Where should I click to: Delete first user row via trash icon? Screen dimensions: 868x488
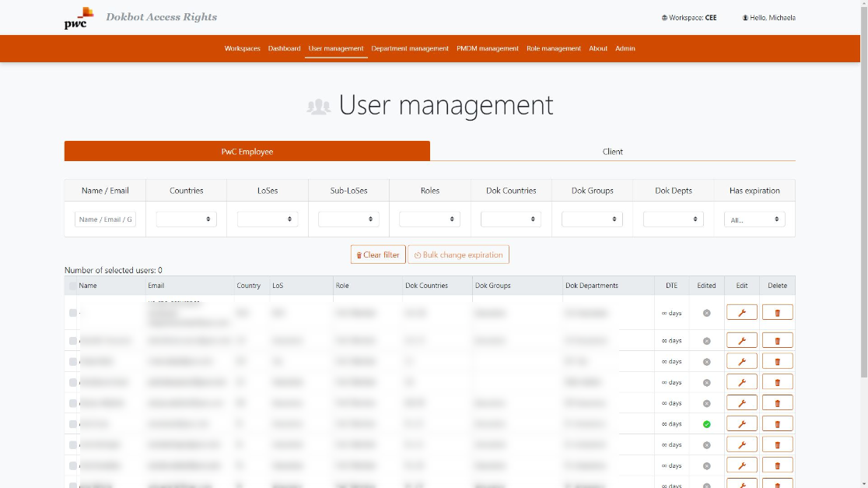(777, 312)
